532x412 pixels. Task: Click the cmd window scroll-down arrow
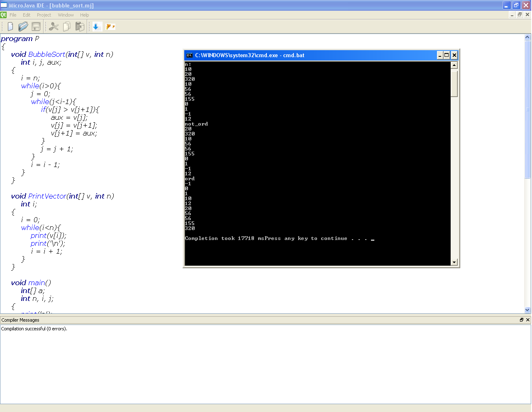[454, 262]
